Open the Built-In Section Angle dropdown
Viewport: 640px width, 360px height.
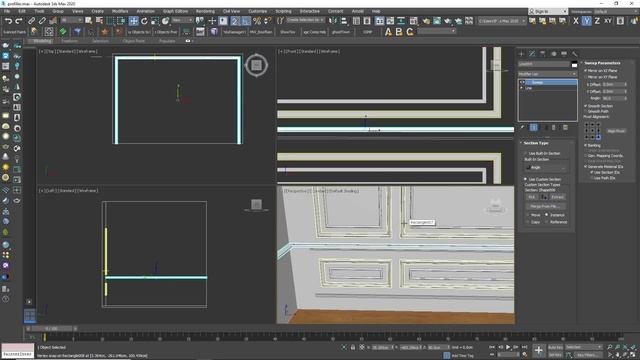click(546, 167)
